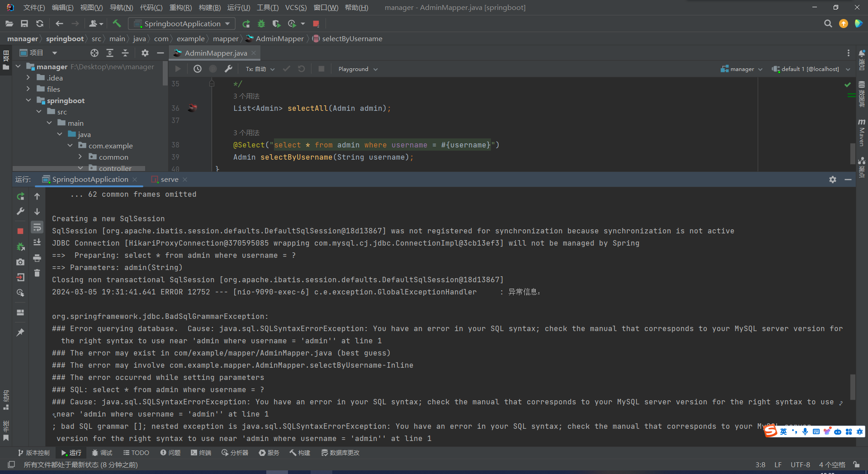Click the run console vertical scrollbar
The height and width of the screenshot is (474, 868).
tap(853, 387)
